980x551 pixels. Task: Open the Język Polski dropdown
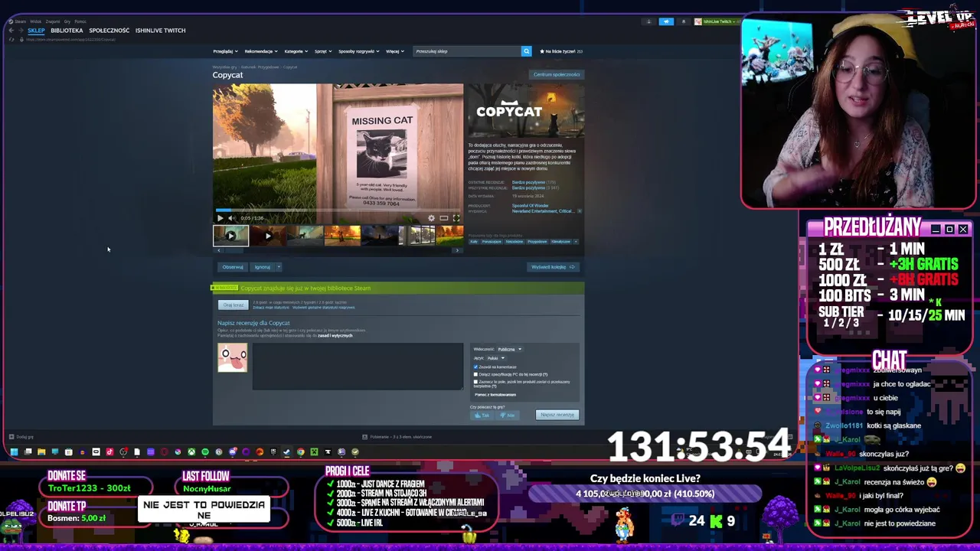[495, 358]
